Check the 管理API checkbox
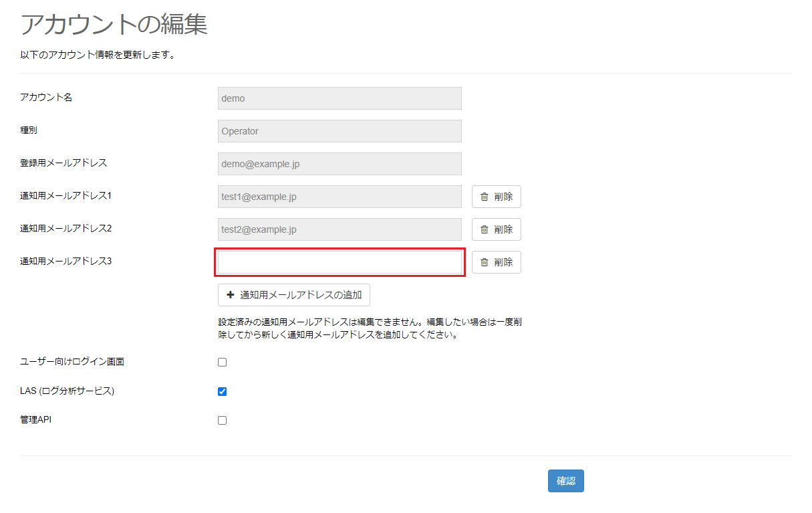This screenshot has width=812, height=513. (x=222, y=419)
